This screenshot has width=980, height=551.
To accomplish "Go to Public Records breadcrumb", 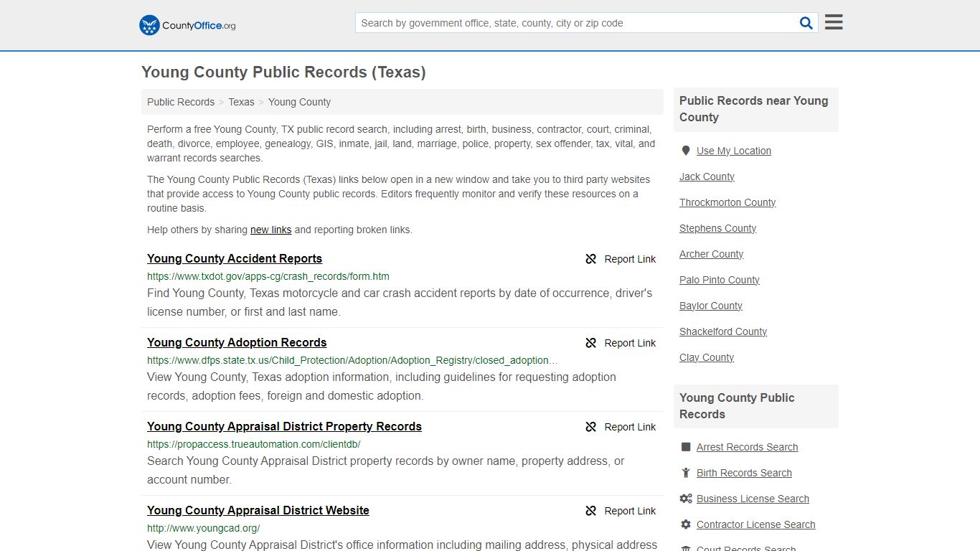I will pos(181,102).
